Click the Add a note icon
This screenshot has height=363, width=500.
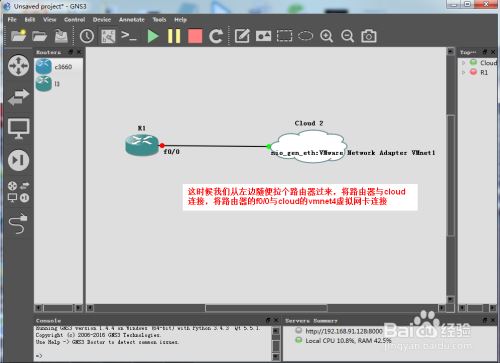coord(242,36)
